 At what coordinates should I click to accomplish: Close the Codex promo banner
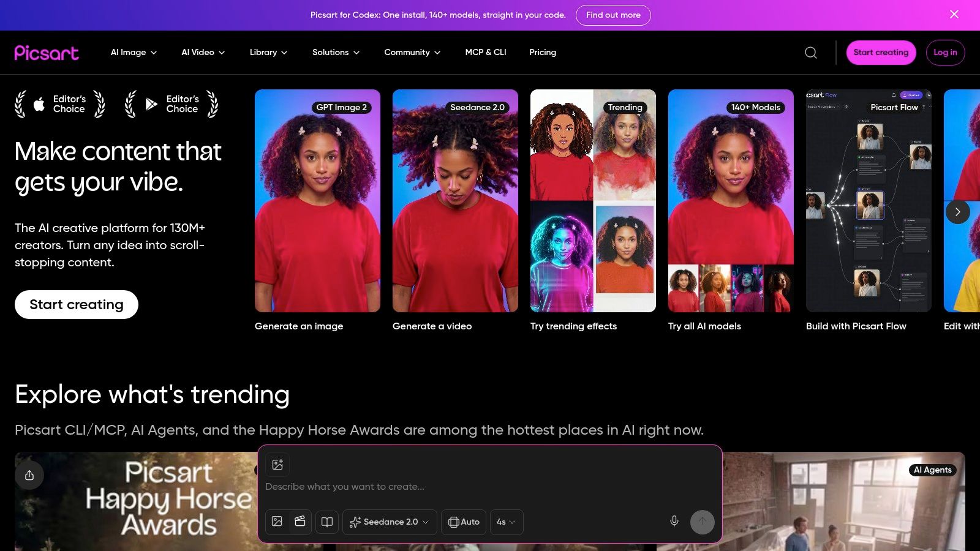(x=954, y=14)
